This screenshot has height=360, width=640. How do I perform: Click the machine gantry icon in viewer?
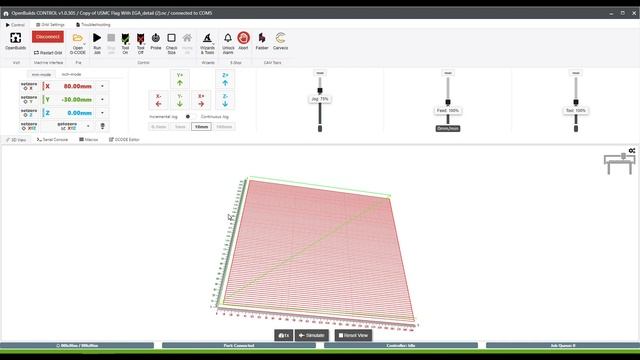click(x=619, y=164)
